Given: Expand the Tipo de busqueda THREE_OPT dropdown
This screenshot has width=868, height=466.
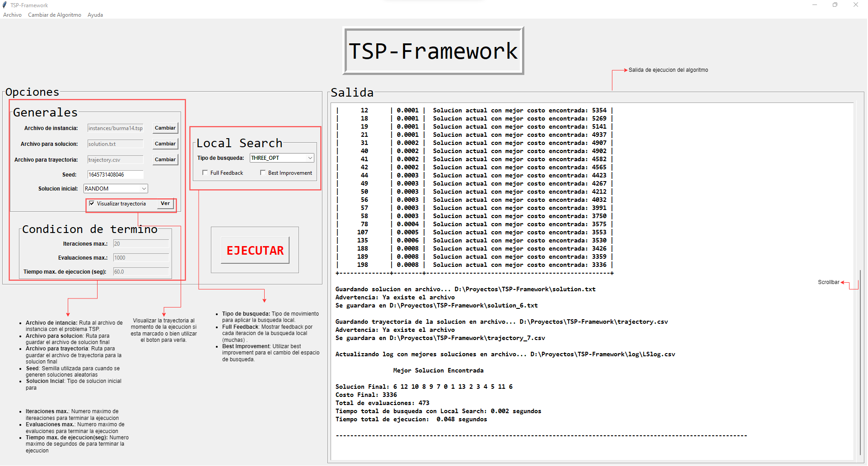Looking at the screenshot, I should [282, 158].
